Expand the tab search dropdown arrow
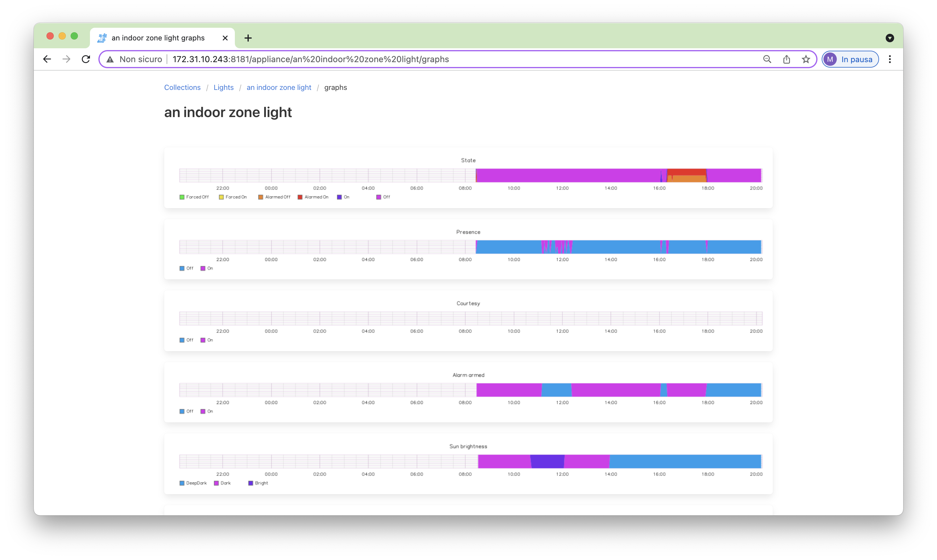This screenshot has height=560, width=937. click(x=889, y=38)
